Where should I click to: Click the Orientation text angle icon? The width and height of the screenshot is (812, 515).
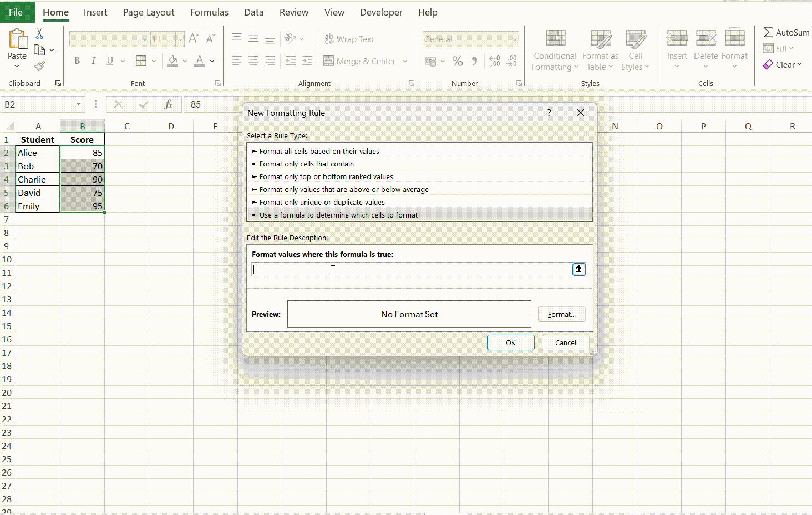[x=291, y=38]
